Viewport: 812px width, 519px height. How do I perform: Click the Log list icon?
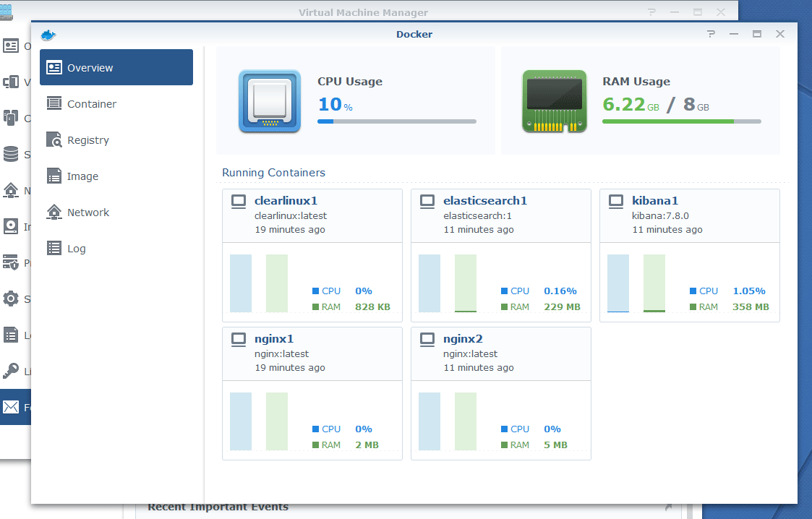pos(54,249)
